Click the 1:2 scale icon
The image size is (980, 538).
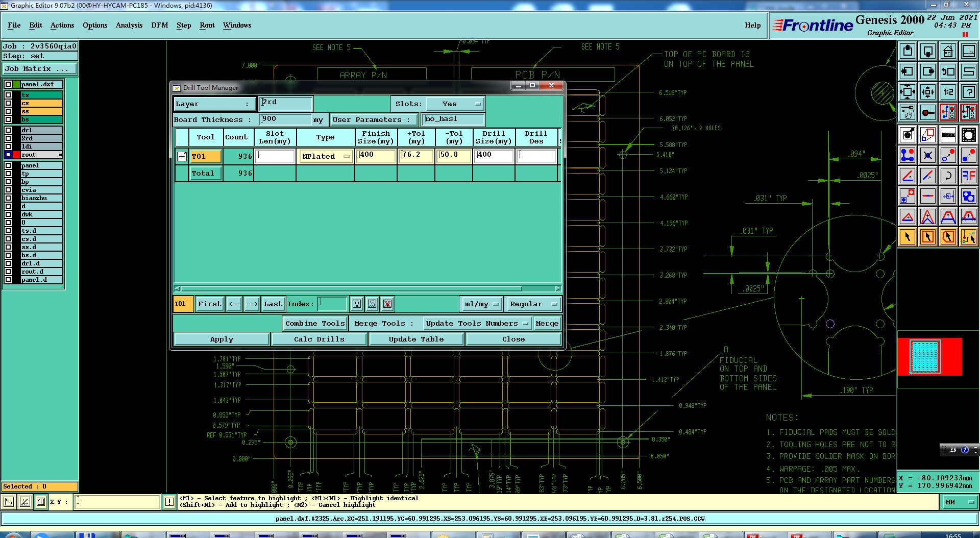(948, 92)
